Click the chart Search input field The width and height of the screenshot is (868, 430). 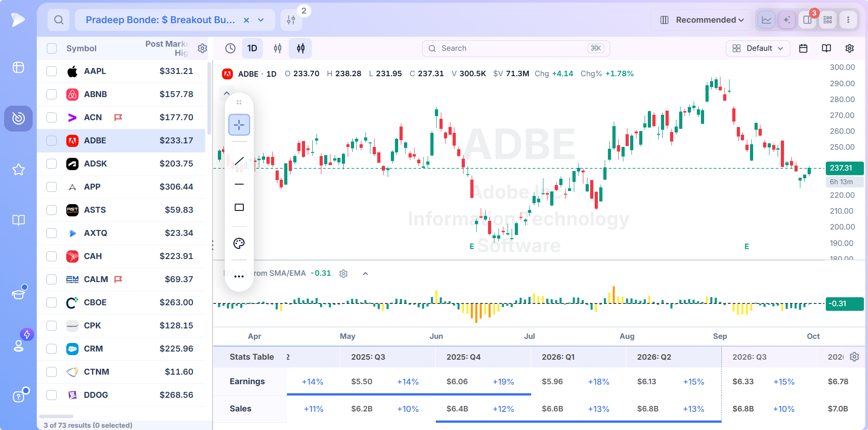pos(516,49)
